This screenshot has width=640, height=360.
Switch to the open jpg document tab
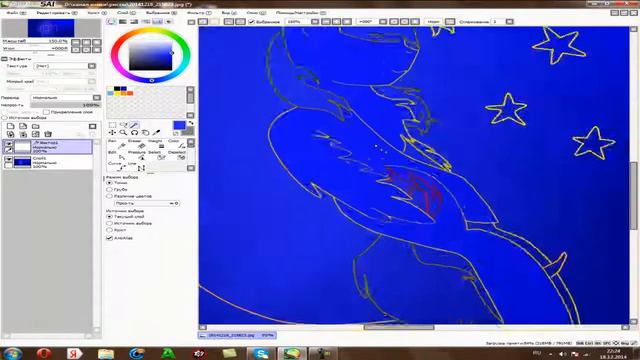point(237,336)
